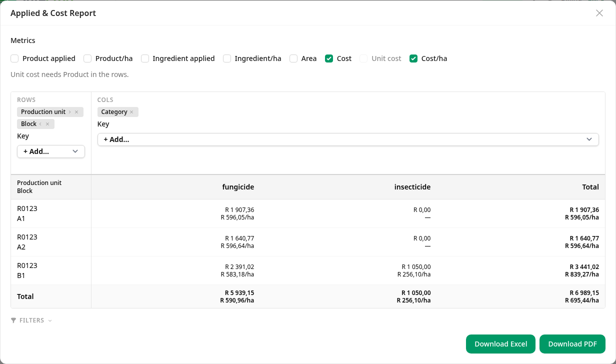Click the funnel icon beside FILTERS
Screen dimensions: 616x364
[13, 320]
